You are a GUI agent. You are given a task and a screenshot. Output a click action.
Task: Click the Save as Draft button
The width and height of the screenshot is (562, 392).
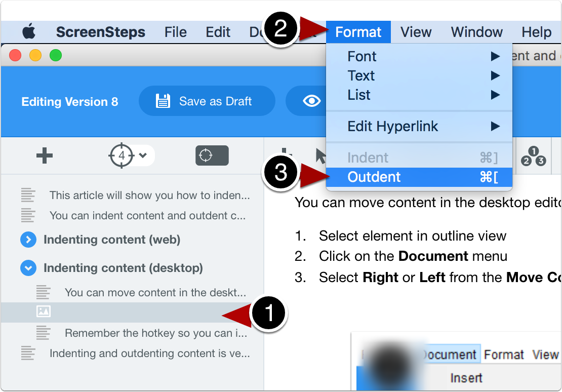pos(207,101)
